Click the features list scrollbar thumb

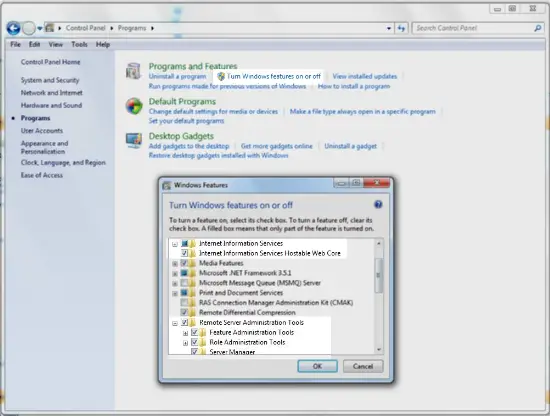point(379,275)
